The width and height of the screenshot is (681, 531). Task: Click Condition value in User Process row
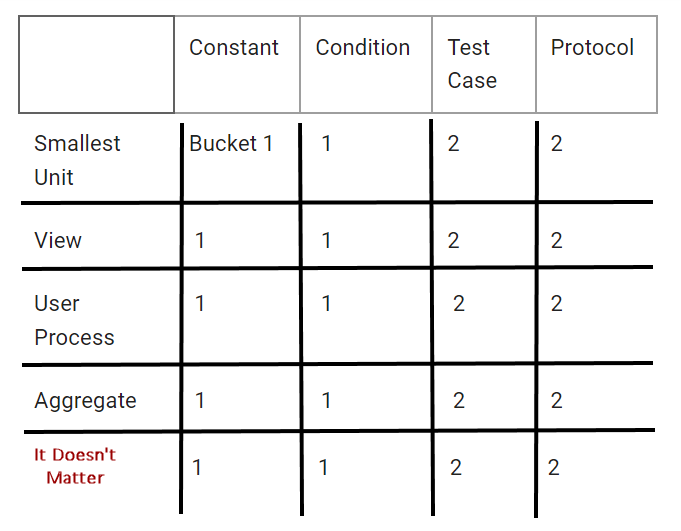pos(327,303)
